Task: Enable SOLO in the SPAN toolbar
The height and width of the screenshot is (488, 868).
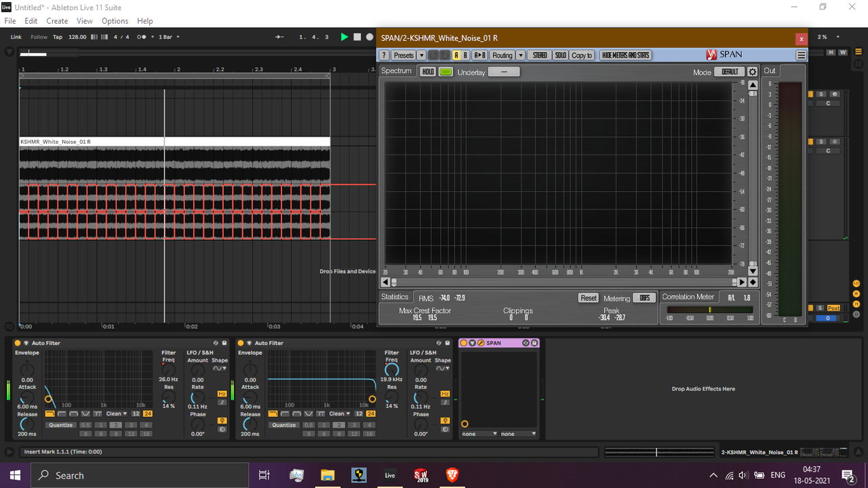Action: (561, 55)
